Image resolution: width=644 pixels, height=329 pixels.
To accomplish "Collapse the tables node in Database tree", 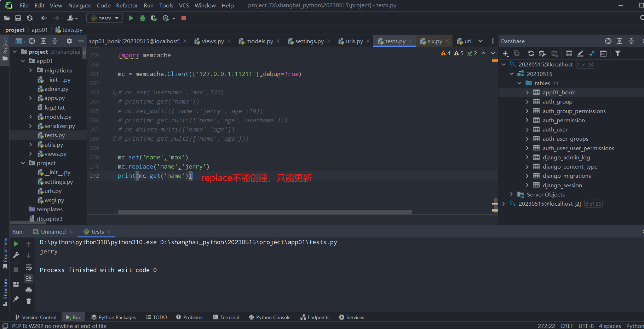I will (x=519, y=83).
